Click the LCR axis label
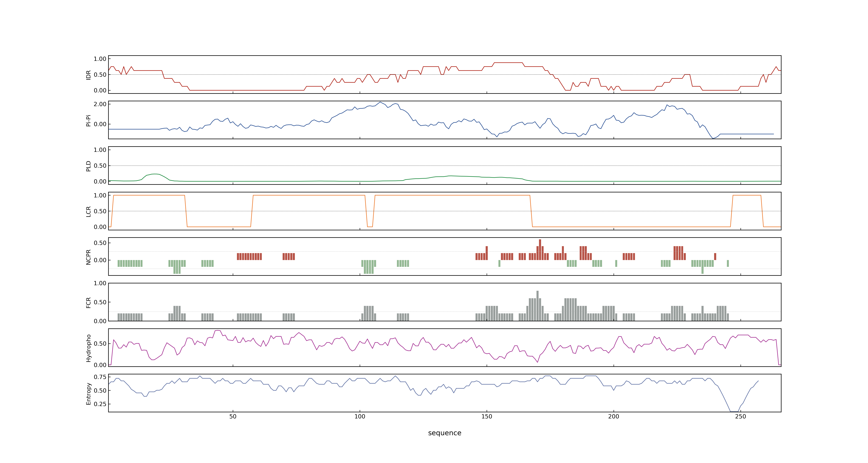The image size is (868, 463). coord(89,211)
